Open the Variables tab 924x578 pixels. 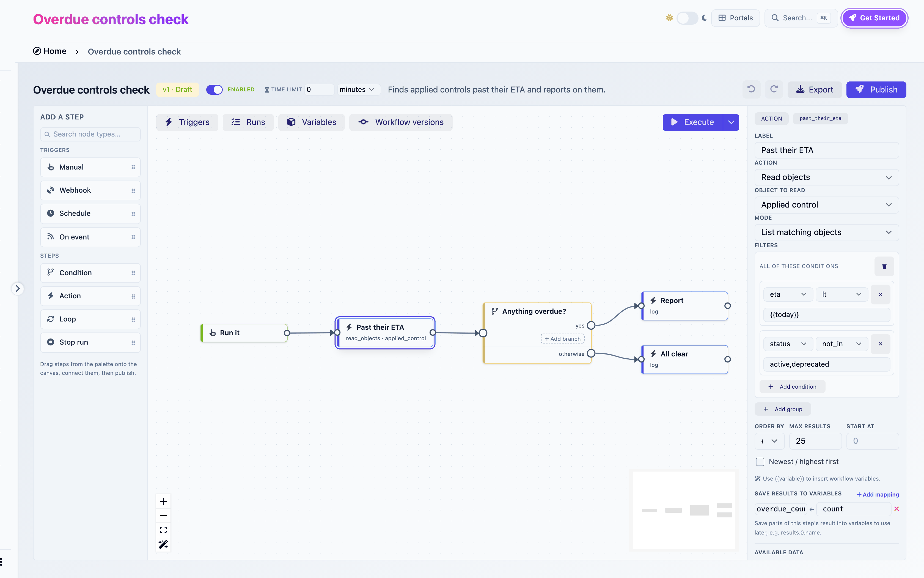(311, 122)
